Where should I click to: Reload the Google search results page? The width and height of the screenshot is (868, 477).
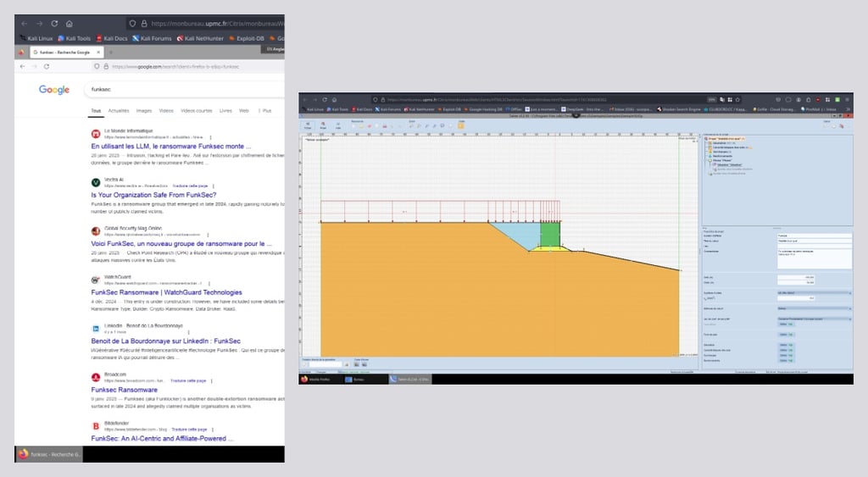click(x=47, y=66)
